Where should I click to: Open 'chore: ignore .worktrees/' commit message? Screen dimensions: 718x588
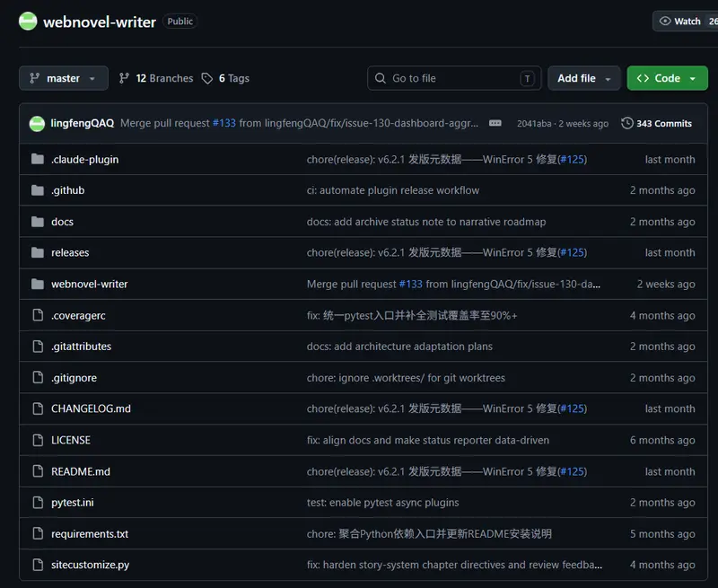406,378
